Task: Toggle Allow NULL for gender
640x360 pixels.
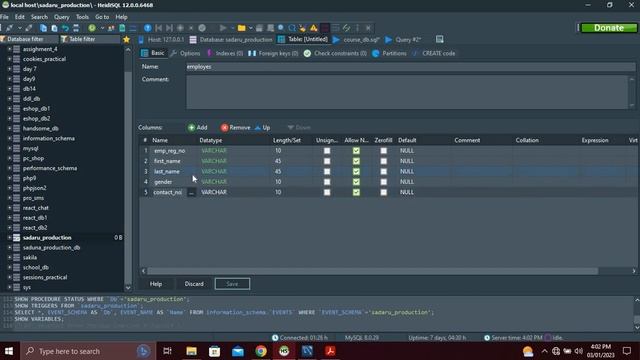Action: point(356,182)
